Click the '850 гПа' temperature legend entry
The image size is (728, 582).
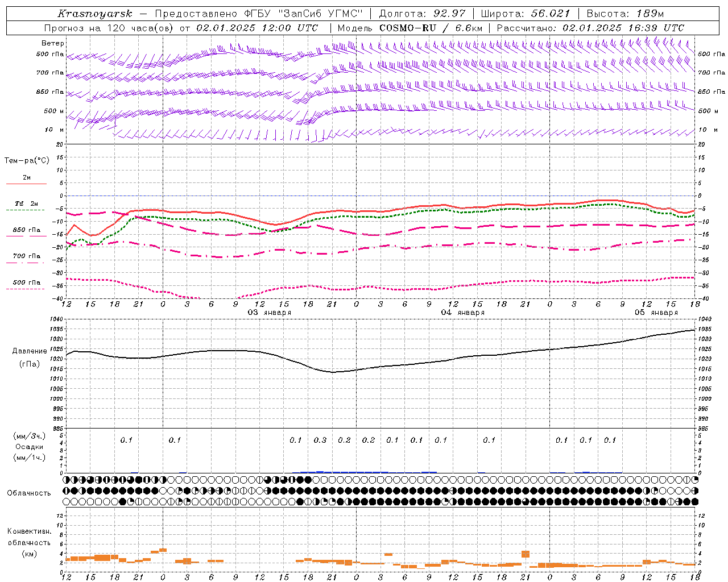[26, 230]
